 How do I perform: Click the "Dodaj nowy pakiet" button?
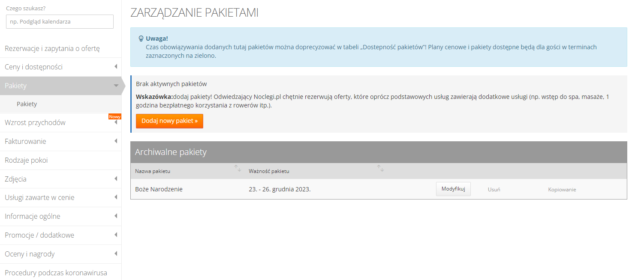(169, 121)
